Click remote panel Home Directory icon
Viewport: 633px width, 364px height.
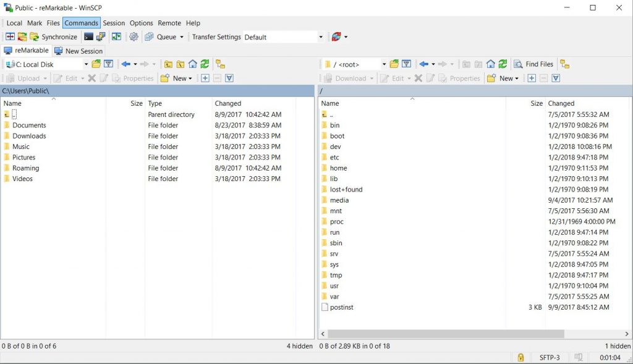coord(490,64)
